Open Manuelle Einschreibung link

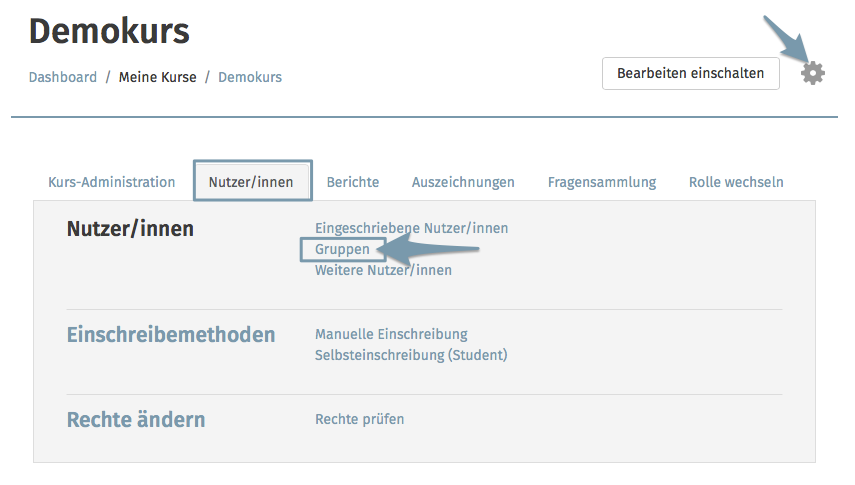click(x=391, y=334)
